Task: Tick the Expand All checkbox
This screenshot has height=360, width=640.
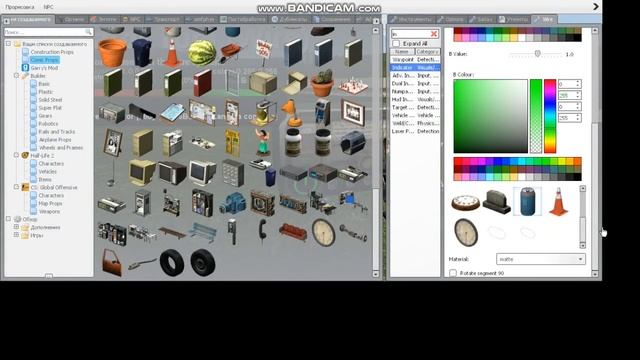Action: [x=396, y=43]
